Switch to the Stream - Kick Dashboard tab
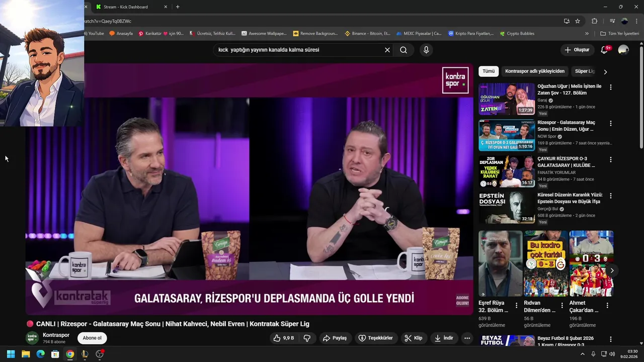 [126, 7]
